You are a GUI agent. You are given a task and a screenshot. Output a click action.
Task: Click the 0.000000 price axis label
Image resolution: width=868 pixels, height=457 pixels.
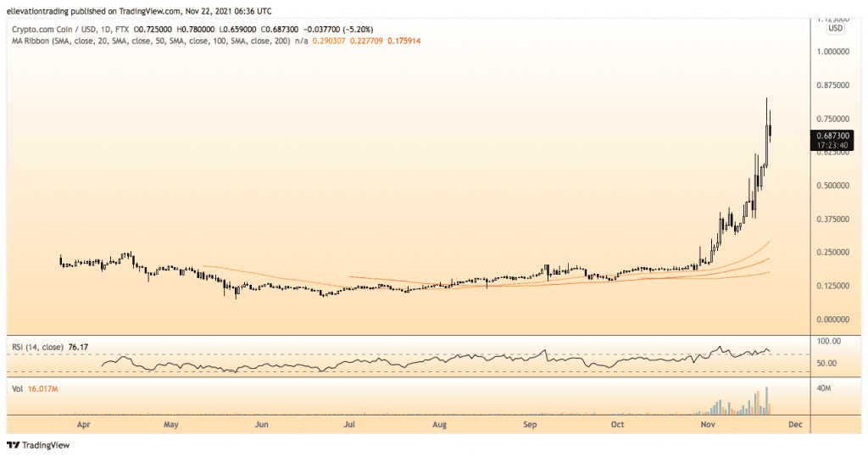(833, 319)
